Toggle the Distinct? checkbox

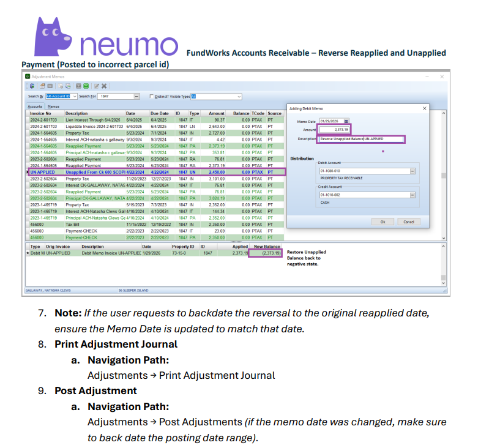152,96
